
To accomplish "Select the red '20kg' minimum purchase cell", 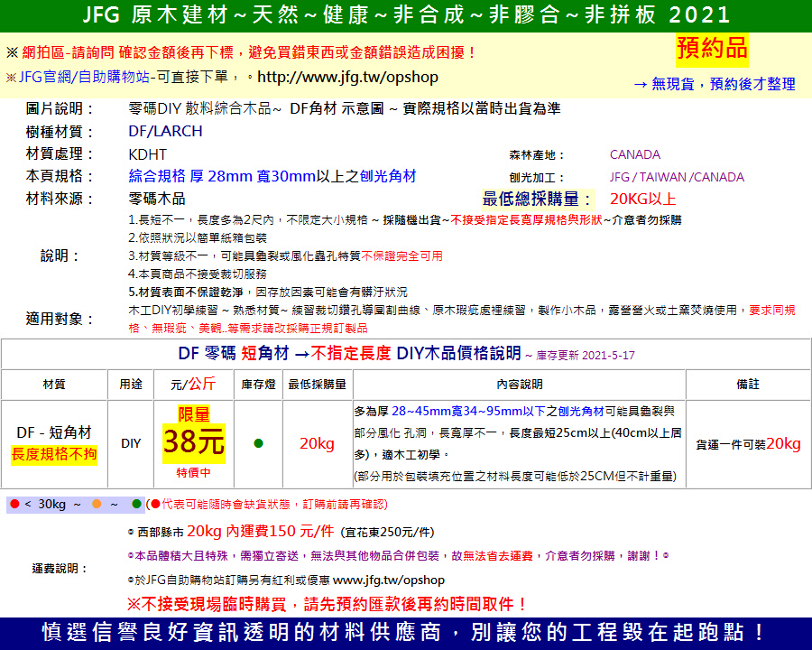I will pos(317,443).
